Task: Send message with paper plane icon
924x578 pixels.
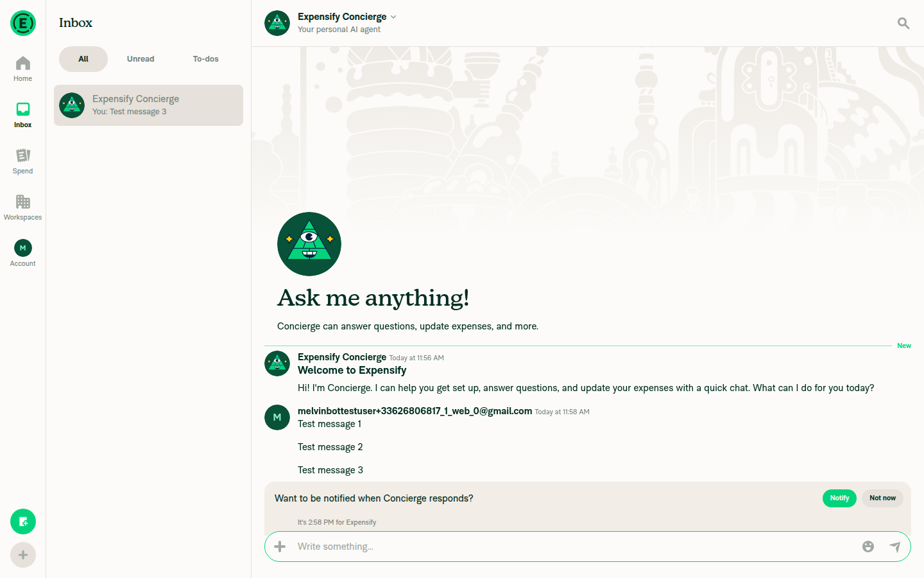Action: [x=895, y=547]
